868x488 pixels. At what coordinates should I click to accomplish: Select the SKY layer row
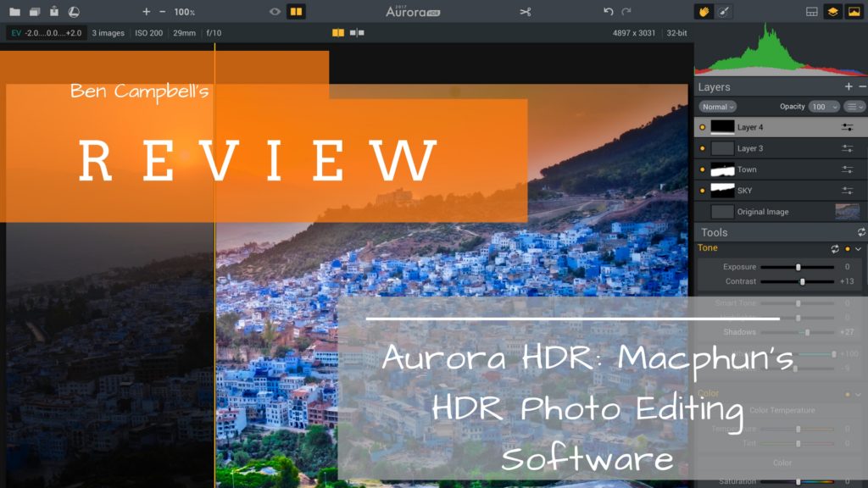point(781,191)
